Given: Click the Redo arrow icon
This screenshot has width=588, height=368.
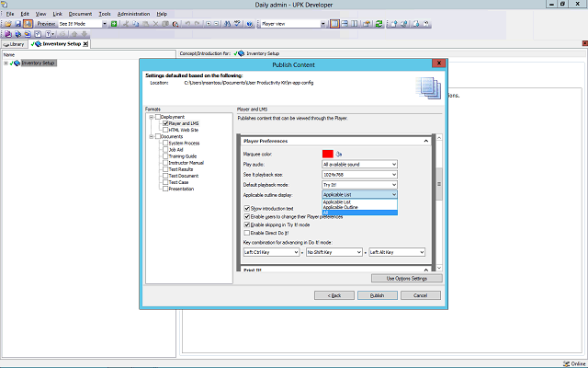Looking at the screenshot, I should tap(197, 24).
